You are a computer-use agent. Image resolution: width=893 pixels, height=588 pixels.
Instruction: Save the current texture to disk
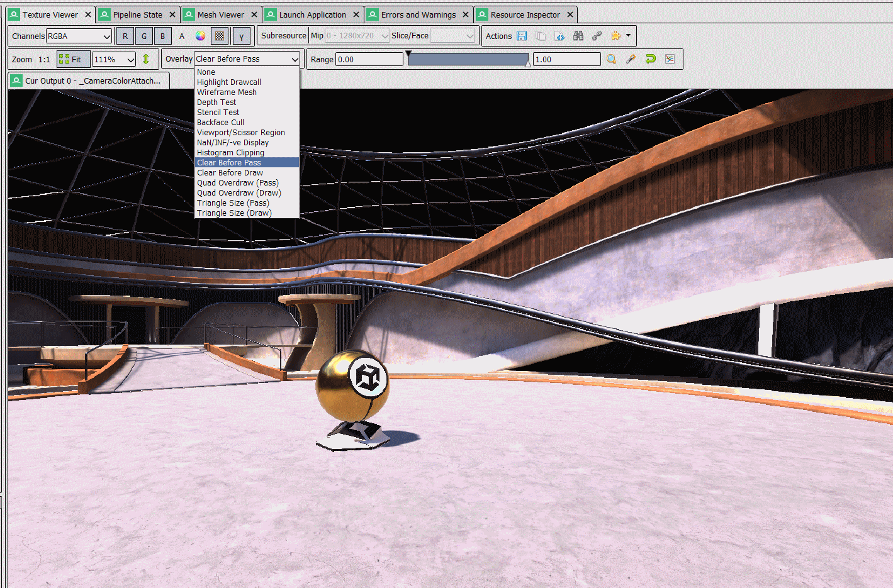tap(522, 36)
